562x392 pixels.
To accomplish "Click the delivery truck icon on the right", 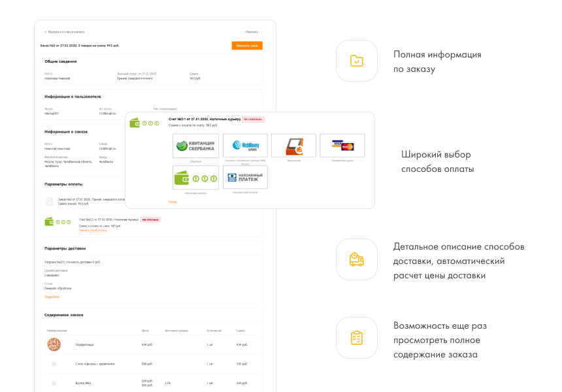I will [x=356, y=259].
